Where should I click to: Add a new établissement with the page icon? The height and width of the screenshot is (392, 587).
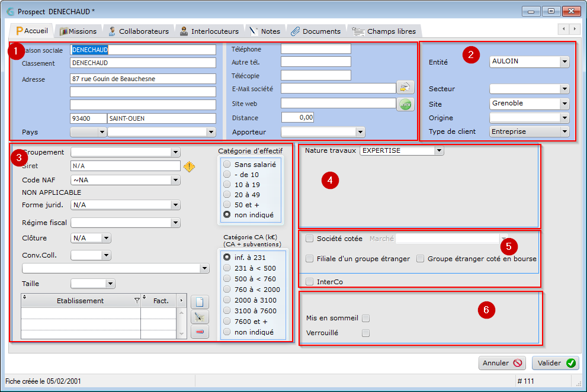click(200, 302)
